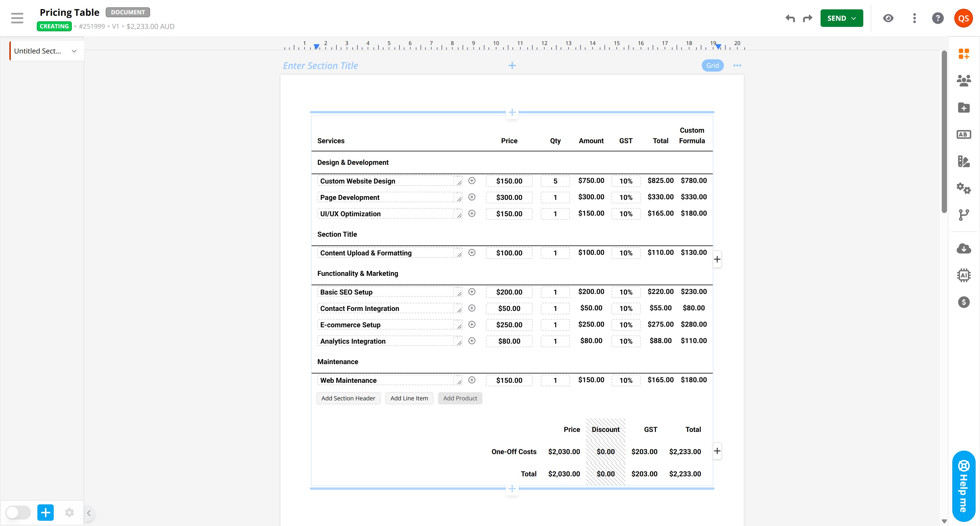Open the add blocks orange icon
Screen dimensions: 980x526
coord(963,54)
